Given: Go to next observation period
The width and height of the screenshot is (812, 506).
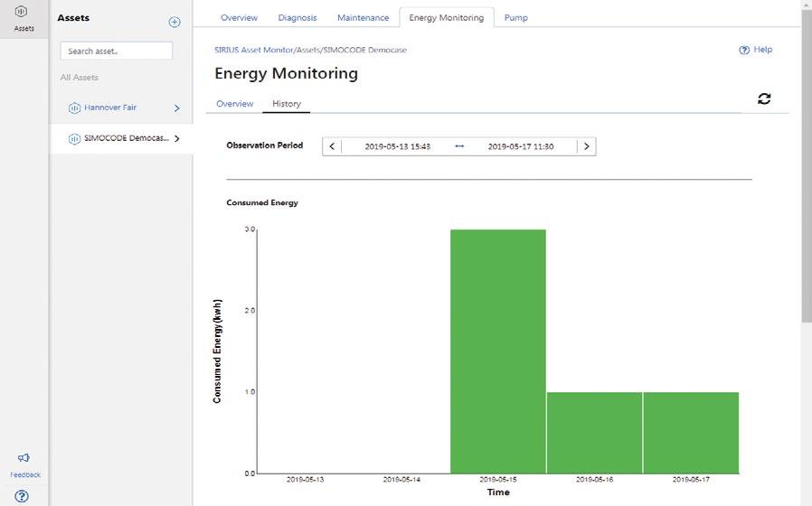Looking at the screenshot, I should coord(586,146).
